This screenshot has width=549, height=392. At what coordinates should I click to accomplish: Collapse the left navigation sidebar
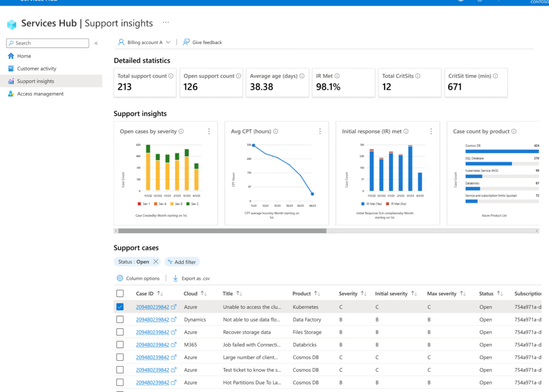(x=96, y=43)
